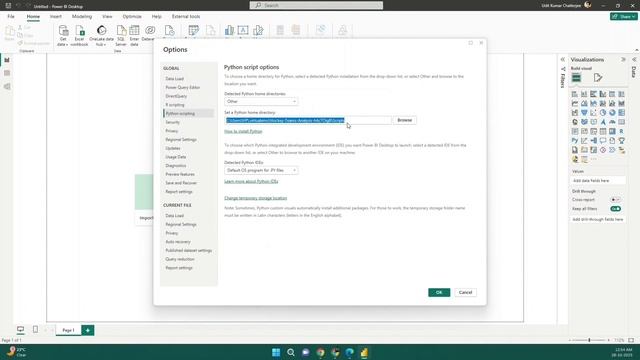Select the decomposition tree visual
Screen dimensions: 640x360
(x=593, y=141)
